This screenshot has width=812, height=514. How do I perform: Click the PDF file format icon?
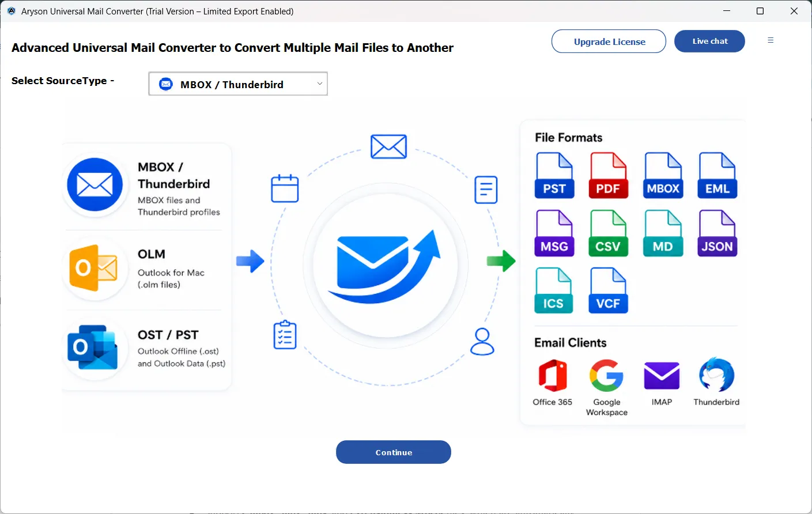(x=608, y=175)
